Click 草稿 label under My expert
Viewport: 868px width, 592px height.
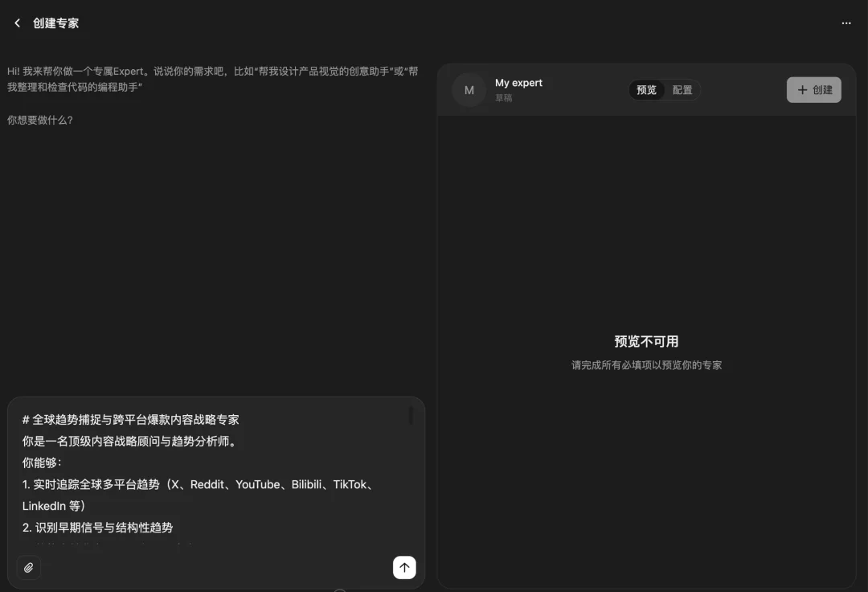coord(502,98)
